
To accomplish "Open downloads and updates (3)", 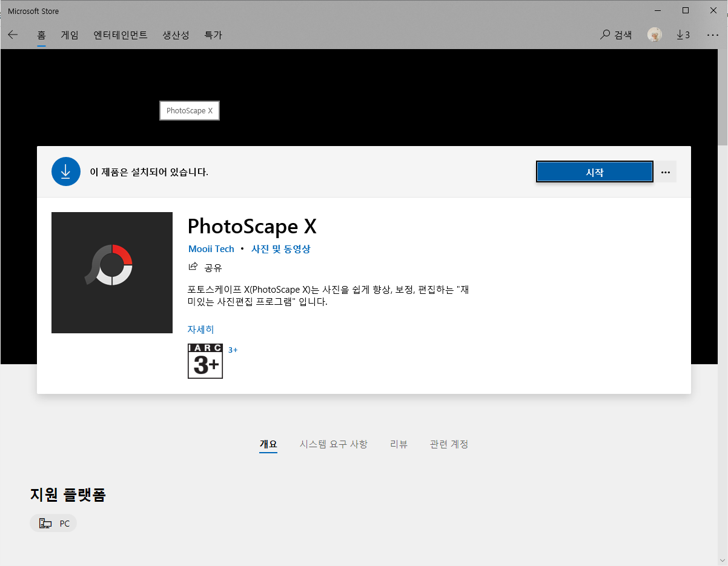I will 683,35.
